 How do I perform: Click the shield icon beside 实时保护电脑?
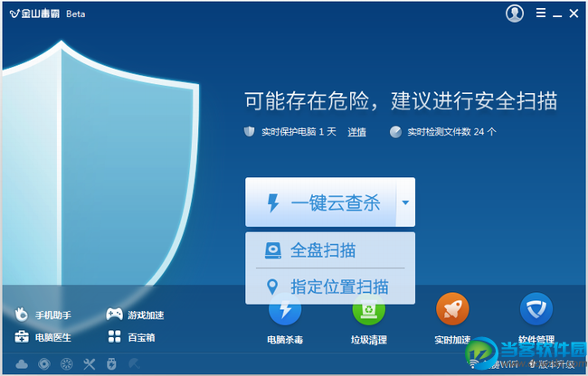[250, 131]
